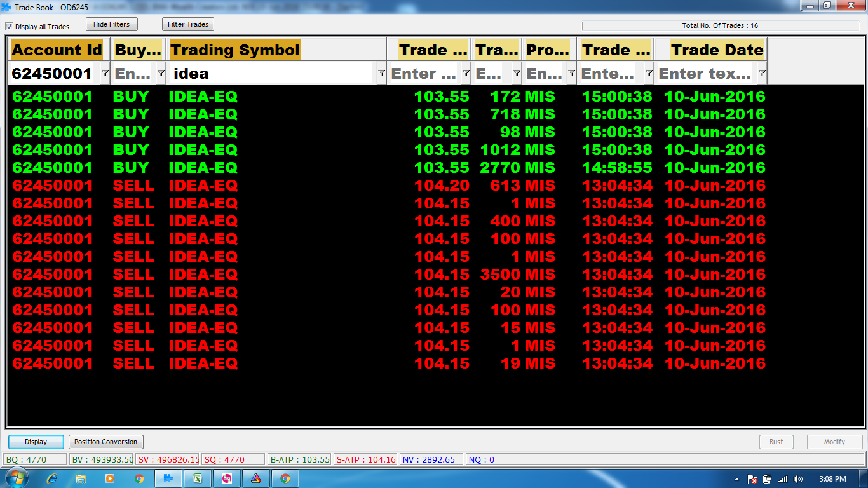Click the Display button

(x=36, y=442)
